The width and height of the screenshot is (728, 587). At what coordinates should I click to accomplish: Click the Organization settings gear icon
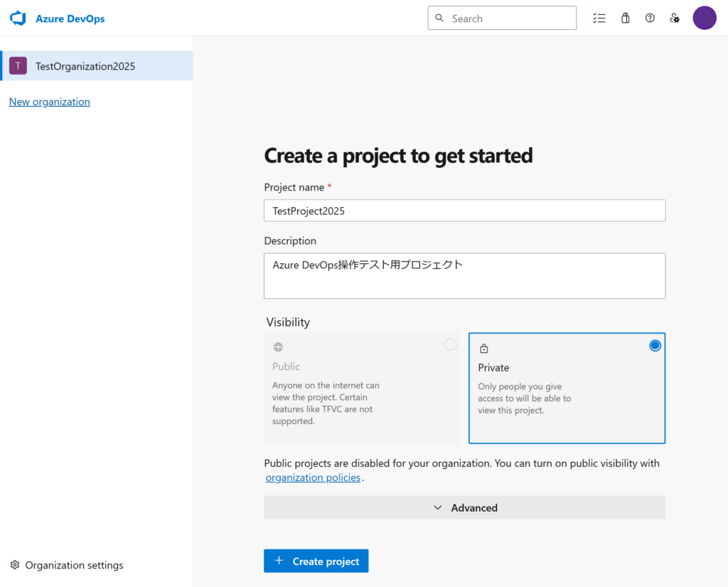tap(15, 565)
